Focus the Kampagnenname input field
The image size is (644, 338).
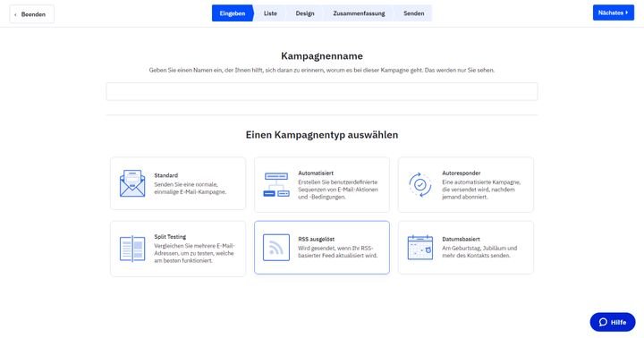point(322,91)
